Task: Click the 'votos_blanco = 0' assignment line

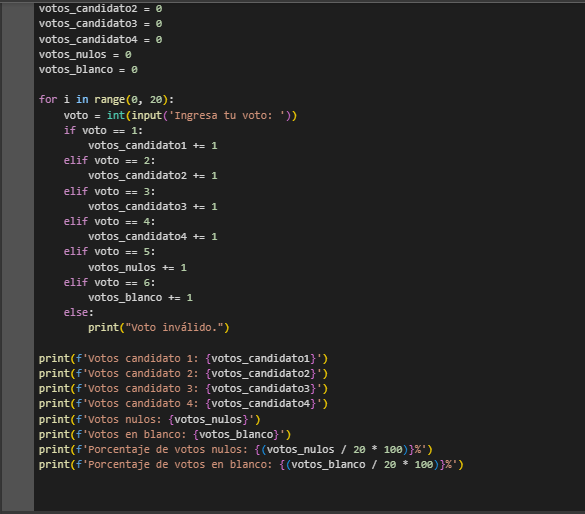Action: click(x=88, y=70)
